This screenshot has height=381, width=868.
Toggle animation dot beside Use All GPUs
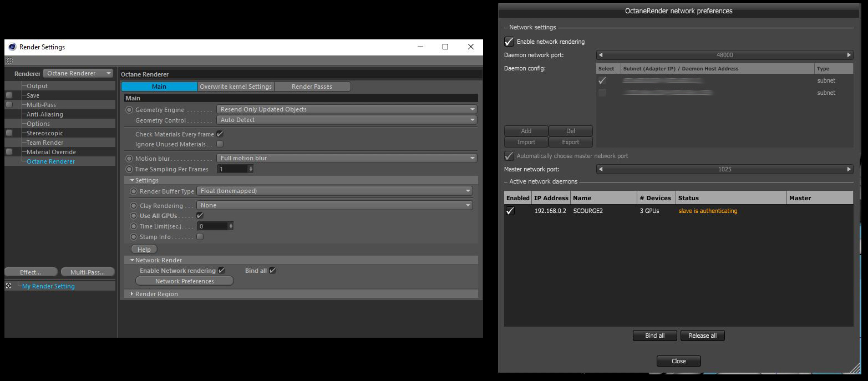(x=134, y=216)
